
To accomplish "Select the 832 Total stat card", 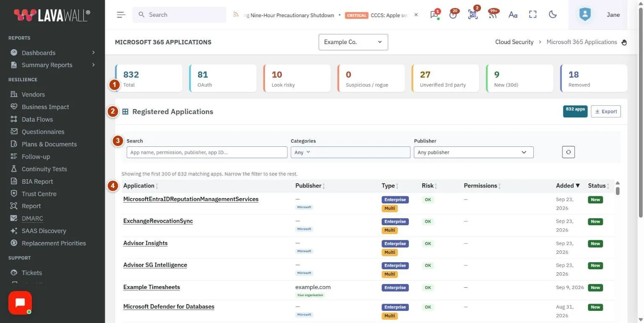I will pos(149,78).
